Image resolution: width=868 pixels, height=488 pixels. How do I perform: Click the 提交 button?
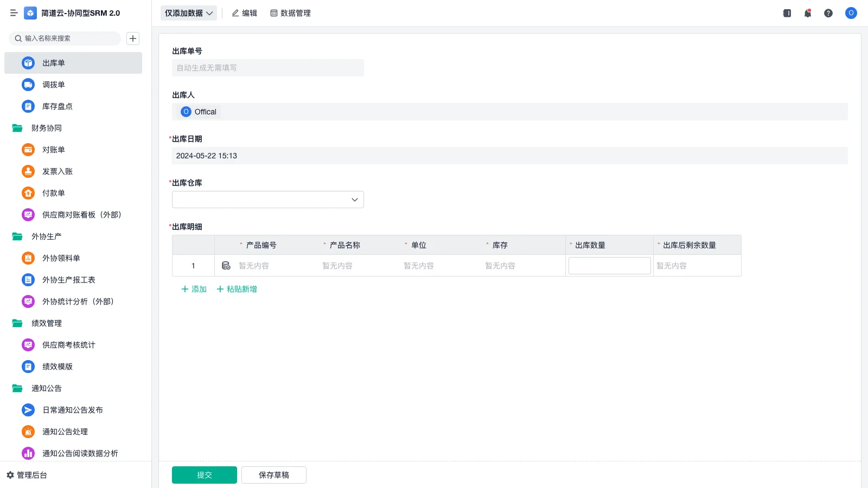[205, 475]
